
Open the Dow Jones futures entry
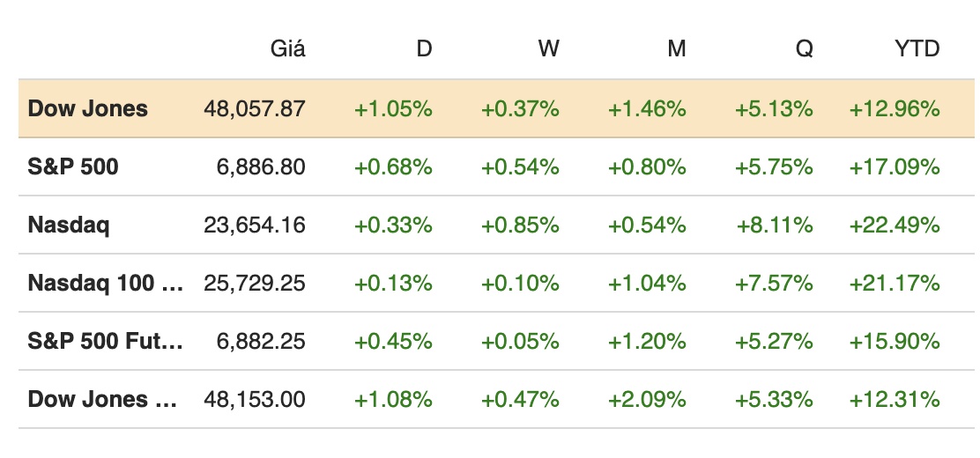coord(102,399)
